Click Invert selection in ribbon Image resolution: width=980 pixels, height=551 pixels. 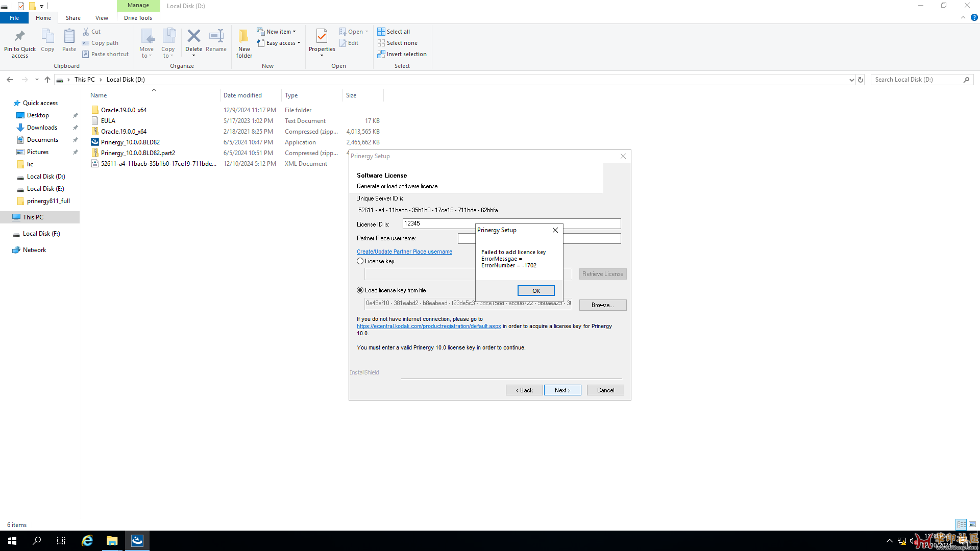tap(402, 54)
